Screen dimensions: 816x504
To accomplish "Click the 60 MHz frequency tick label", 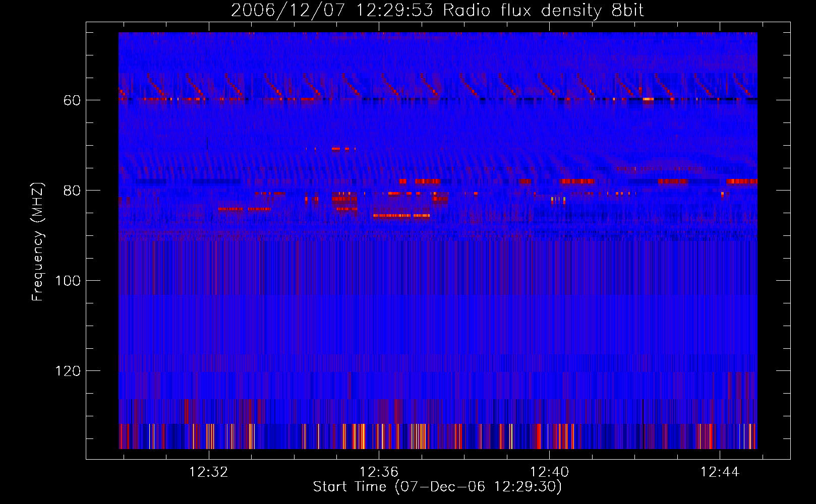I will [x=72, y=100].
